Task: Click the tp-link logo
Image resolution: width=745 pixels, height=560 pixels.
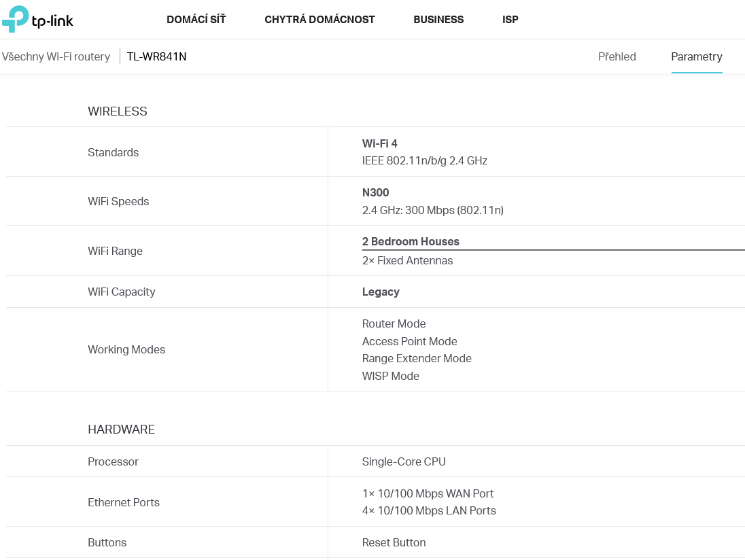Action: click(x=37, y=19)
